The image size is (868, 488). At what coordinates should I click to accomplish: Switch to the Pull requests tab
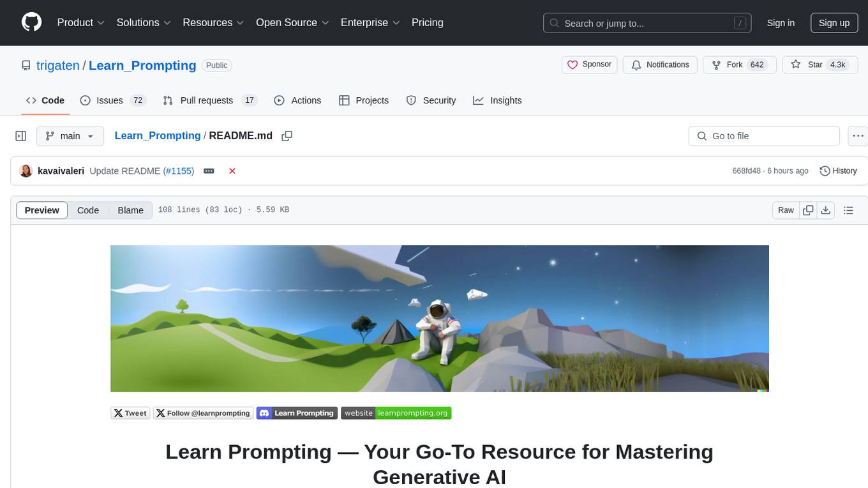[x=209, y=100]
